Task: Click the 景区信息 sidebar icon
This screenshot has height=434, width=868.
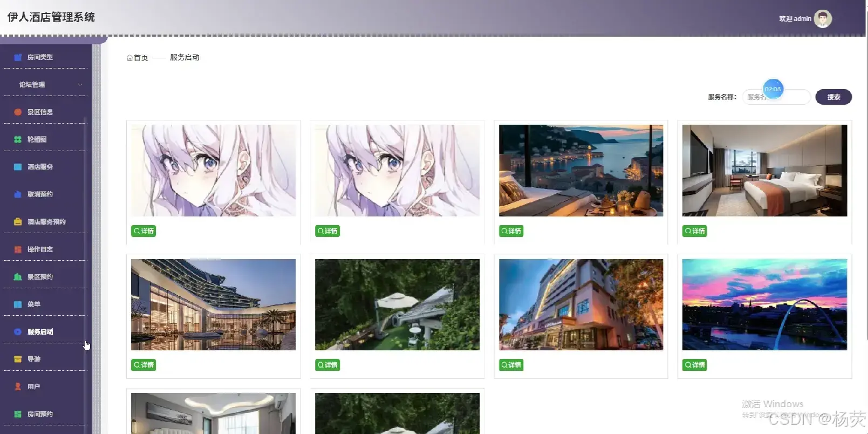Action: click(18, 112)
